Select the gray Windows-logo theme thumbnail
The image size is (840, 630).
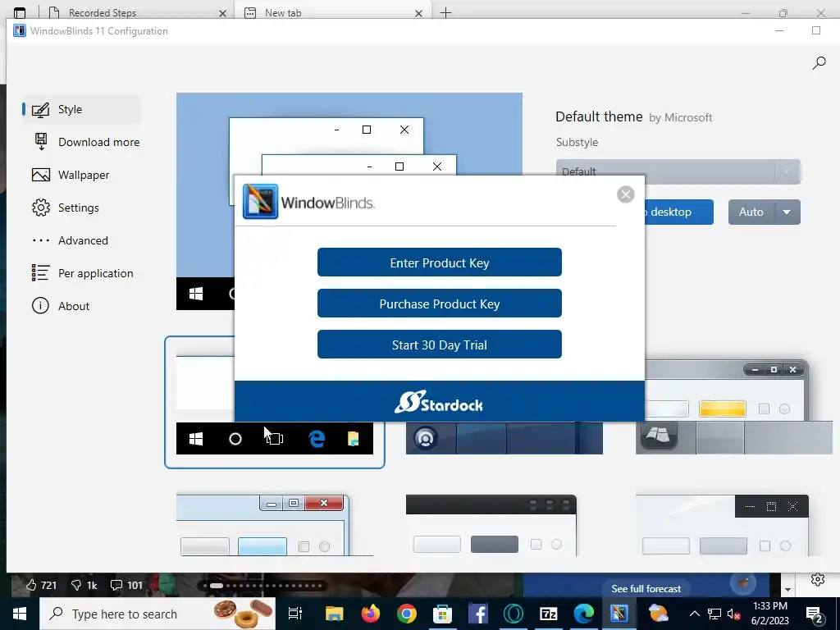pyautogui.click(x=734, y=407)
